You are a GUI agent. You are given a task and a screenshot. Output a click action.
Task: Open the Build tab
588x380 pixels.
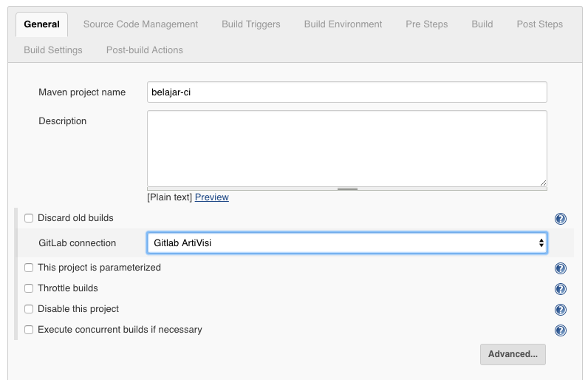pos(482,24)
